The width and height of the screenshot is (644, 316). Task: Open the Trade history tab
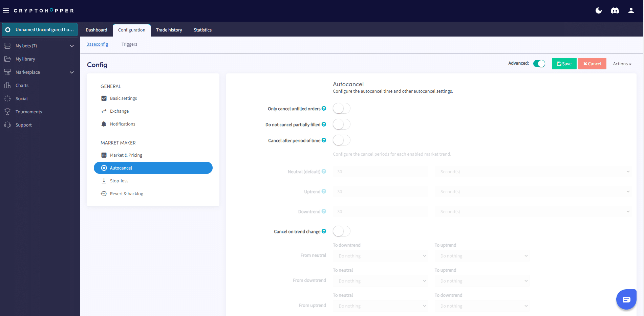tap(169, 30)
